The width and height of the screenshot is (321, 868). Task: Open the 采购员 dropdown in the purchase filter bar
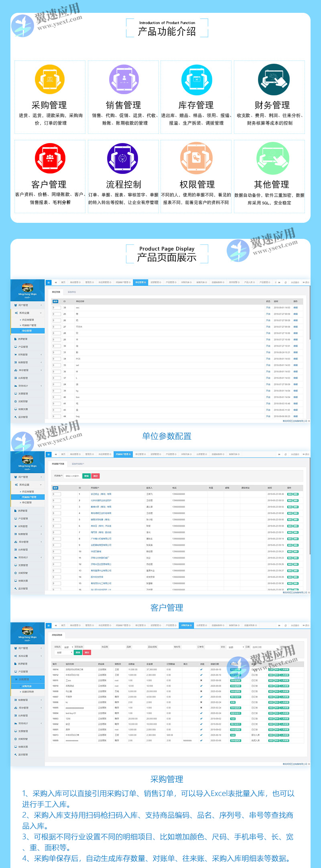[68, 647]
